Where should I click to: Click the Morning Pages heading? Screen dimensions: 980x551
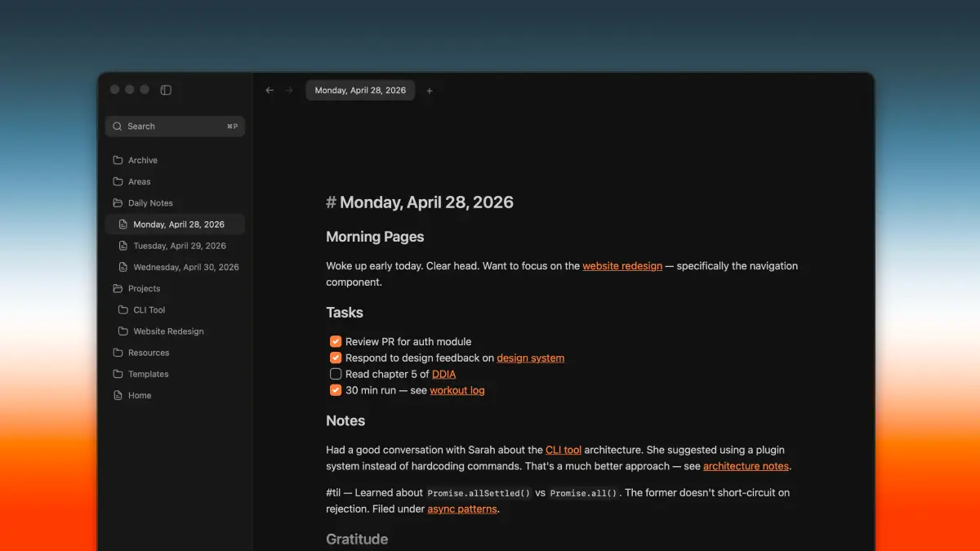click(x=375, y=237)
